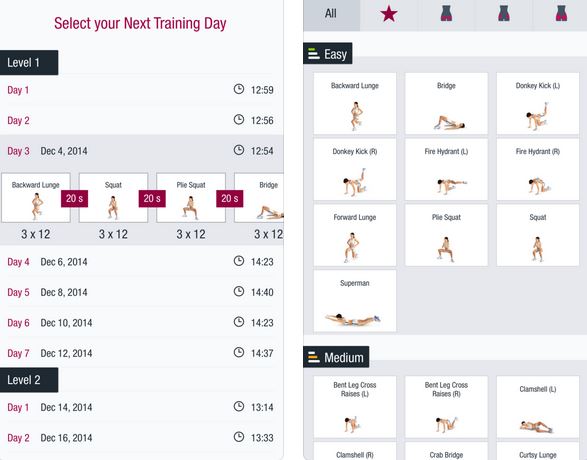Open the first body-area filter icon
This screenshot has width=587, height=460.
click(x=446, y=13)
